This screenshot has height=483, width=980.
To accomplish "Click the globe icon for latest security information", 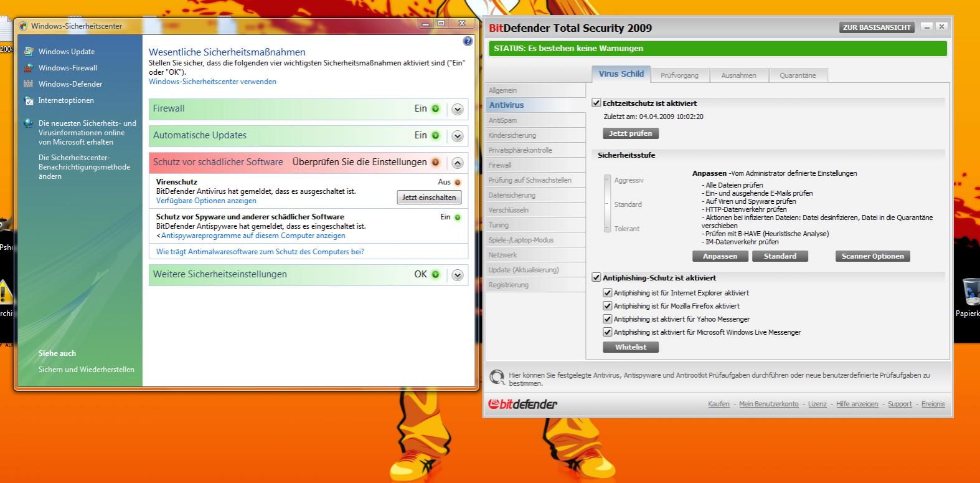I will point(28,123).
